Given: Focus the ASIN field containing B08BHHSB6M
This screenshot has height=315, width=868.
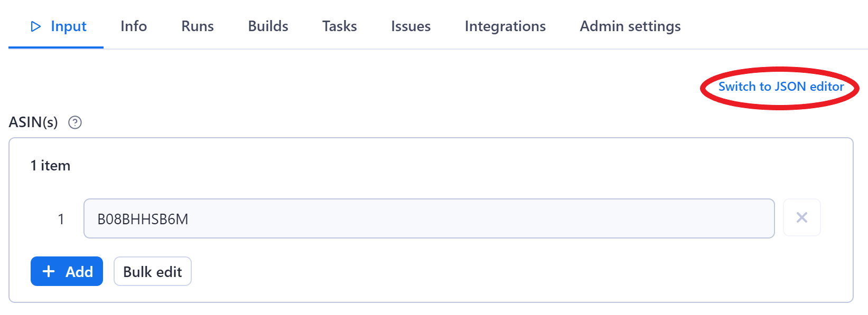Looking at the screenshot, I should point(428,218).
